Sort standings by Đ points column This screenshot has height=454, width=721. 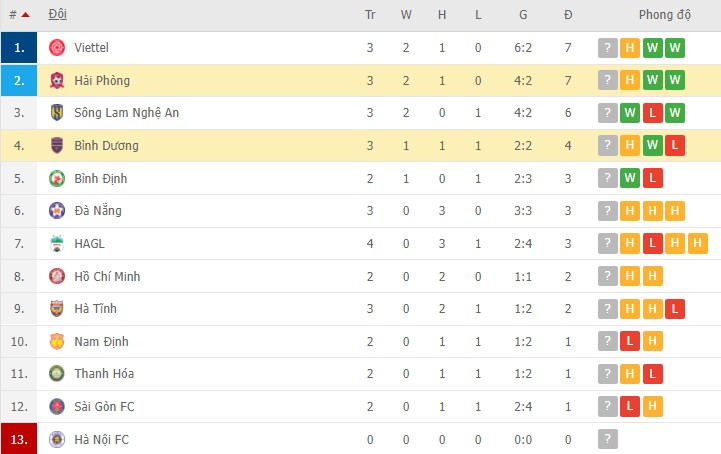(x=568, y=15)
